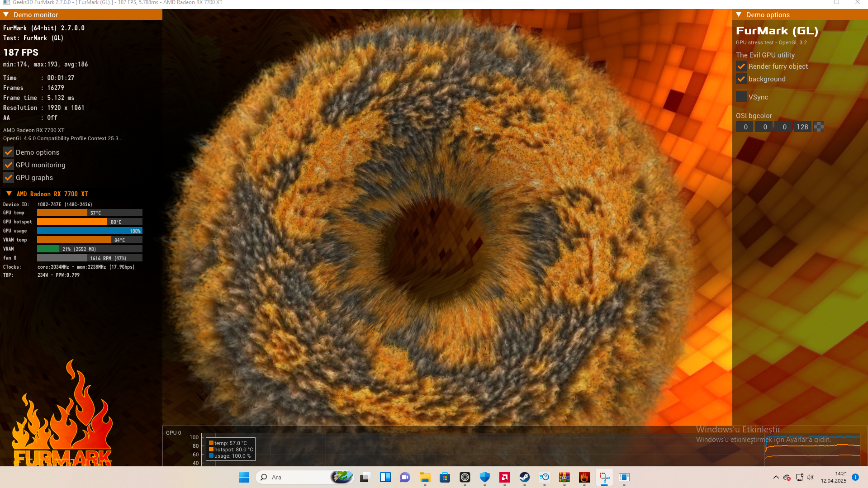Open Steam from the taskbar
Viewport: 868px width, 488px height.
click(x=524, y=477)
